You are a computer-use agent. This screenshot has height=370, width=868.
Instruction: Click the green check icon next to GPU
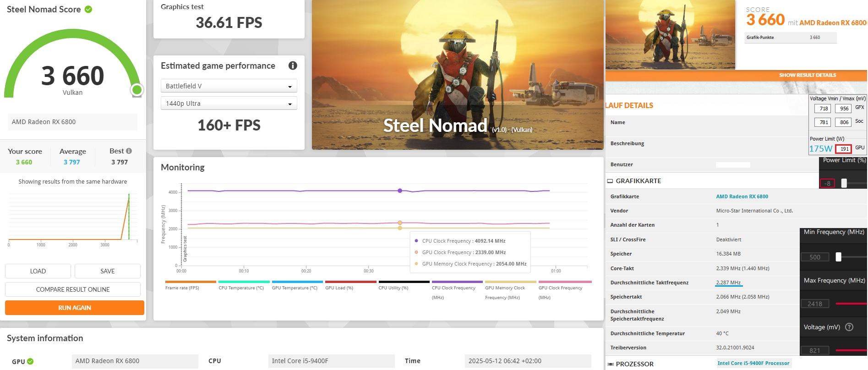30,361
